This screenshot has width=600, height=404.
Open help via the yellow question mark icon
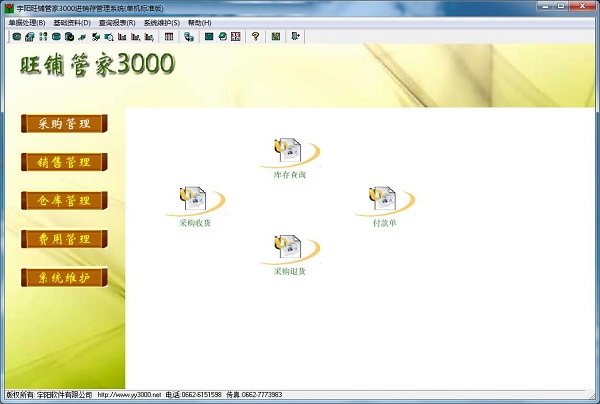[x=256, y=37]
